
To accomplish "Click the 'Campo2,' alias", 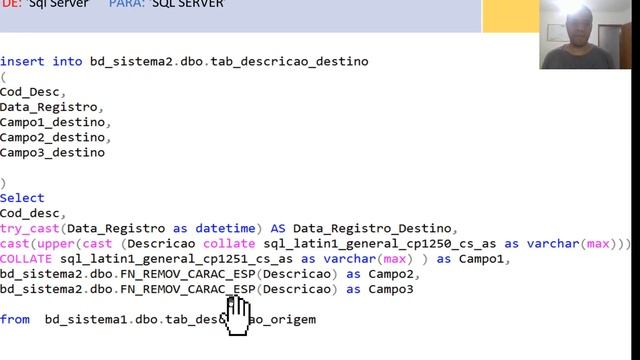I will tap(394, 274).
